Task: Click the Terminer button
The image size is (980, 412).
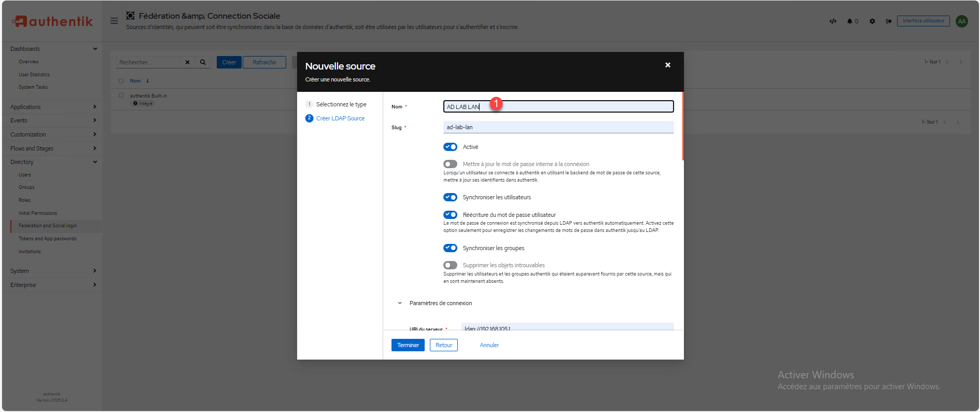Action: click(408, 345)
